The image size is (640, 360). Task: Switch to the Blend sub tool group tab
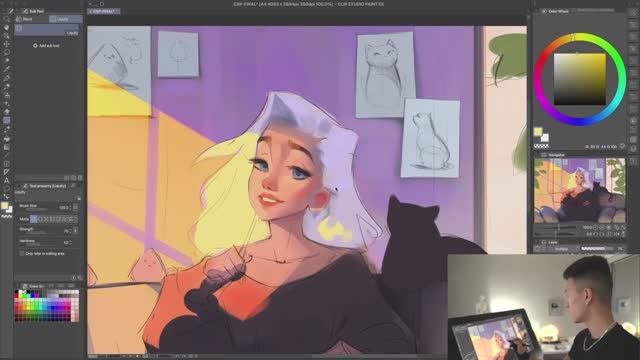point(31,19)
